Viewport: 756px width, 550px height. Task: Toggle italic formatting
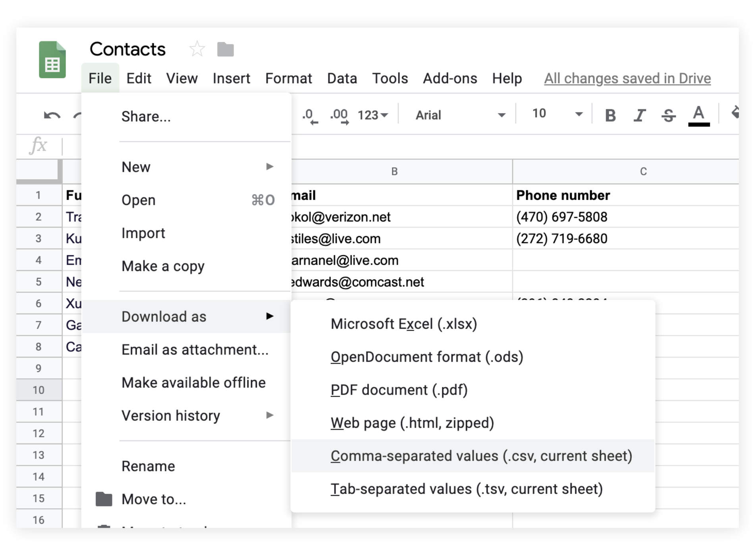(640, 116)
